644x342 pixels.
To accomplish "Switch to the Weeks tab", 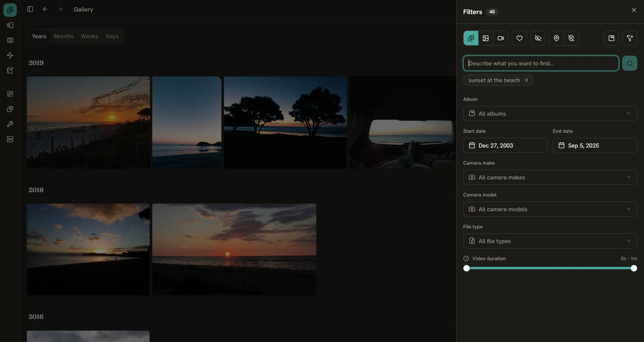I will (x=90, y=36).
